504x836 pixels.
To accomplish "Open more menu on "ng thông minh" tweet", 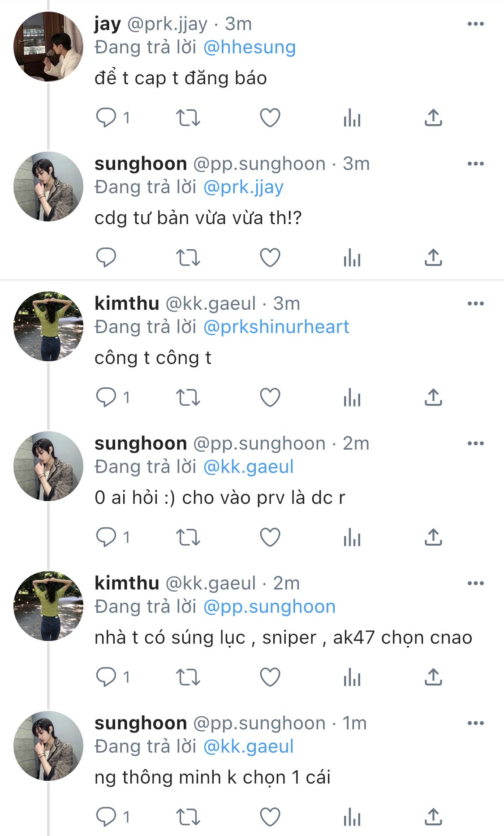I will point(475,723).
